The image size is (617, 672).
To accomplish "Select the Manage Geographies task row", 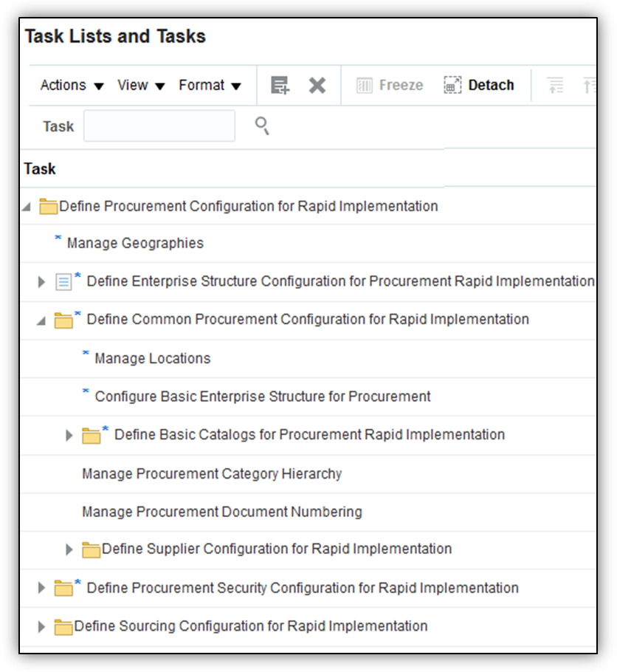I will click(x=135, y=244).
